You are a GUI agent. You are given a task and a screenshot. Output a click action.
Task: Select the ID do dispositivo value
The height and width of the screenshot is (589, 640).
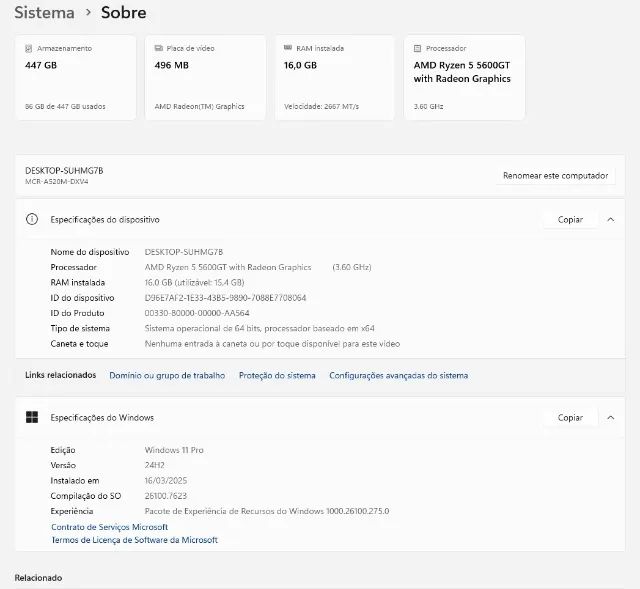click(x=225, y=298)
